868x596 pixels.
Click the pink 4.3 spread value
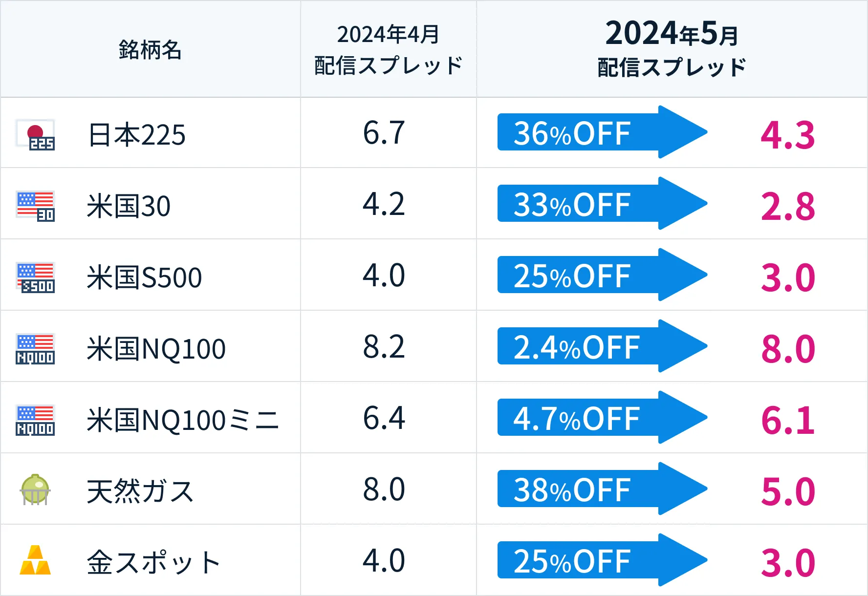[787, 135]
